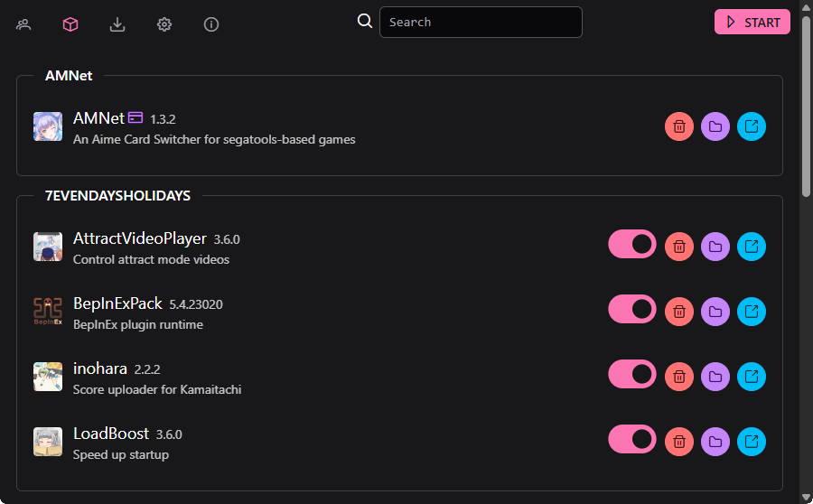Image resolution: width=813 pixels, height=504 pixels.
Task: Click the AttractVideoPlayer thumbnail image
Action: [x=48, y=247]
